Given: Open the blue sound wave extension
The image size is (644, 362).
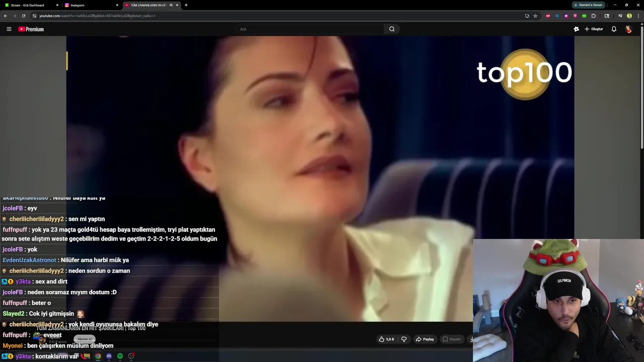Looking at the screenshot, I should coord(557,16).
